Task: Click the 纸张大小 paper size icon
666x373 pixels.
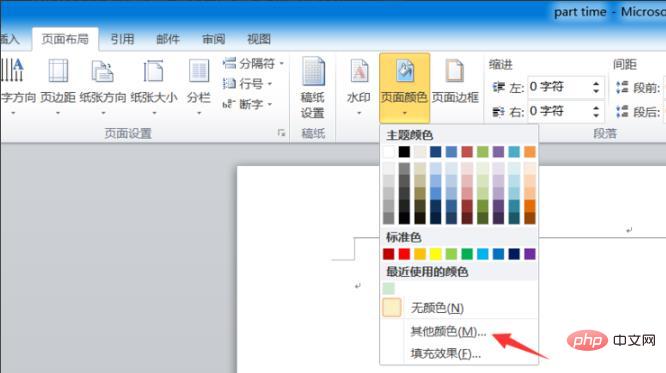Action: coord(154,71)
